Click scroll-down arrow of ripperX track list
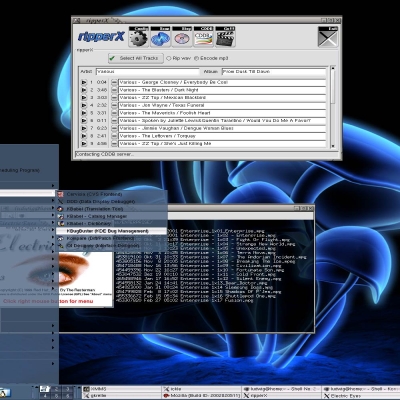Image resolution: width=400 pixels, height=400 pixels. pyautogui.click(x=332, y=146)
